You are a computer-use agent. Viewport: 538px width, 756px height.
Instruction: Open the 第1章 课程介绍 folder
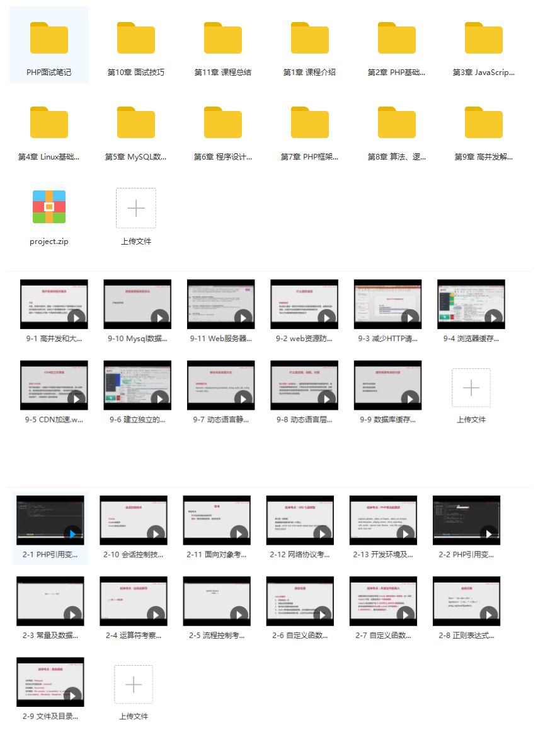pyautogui.click(x=310, y=38)
